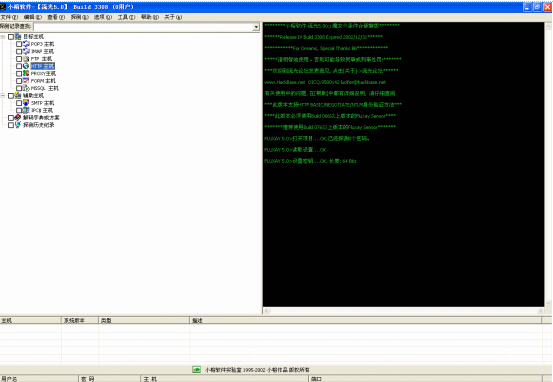Collapse the 辅助主机 tree node
The image size is (553, 382).
click(x=3, y=96)
